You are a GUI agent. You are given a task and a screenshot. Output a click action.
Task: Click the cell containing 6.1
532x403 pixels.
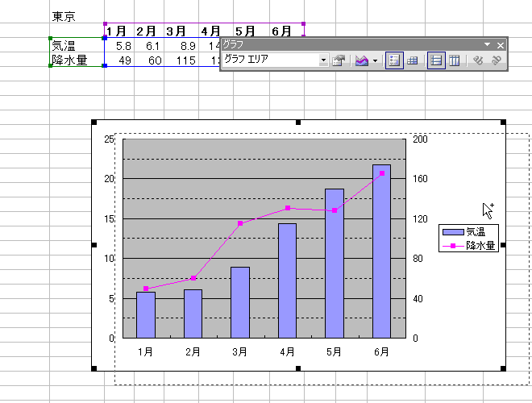(149, 45)
